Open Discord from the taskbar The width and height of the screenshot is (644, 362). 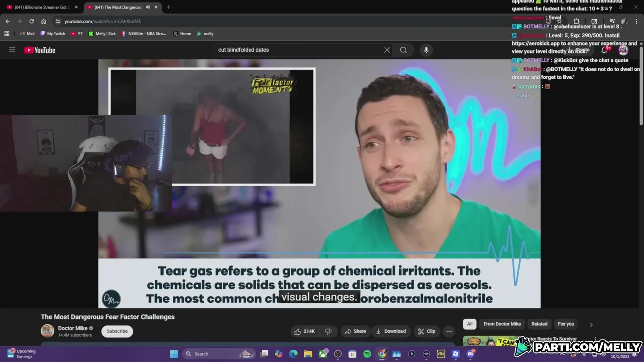470,354
